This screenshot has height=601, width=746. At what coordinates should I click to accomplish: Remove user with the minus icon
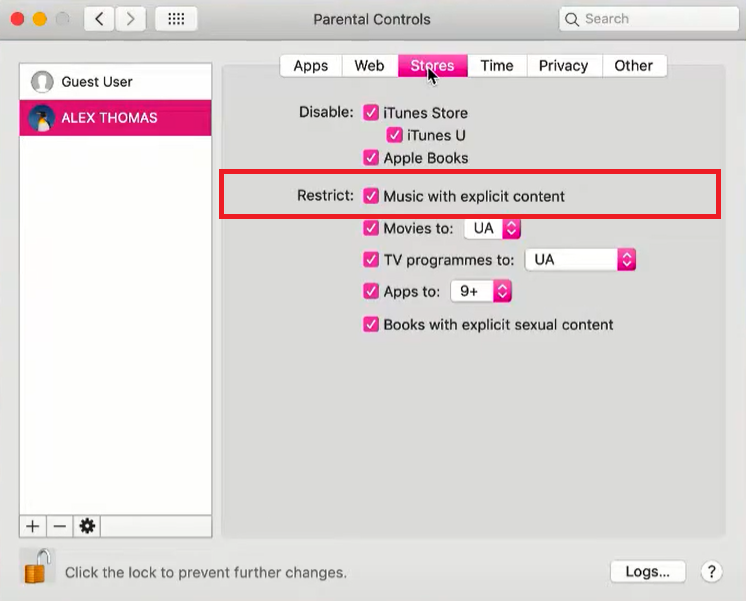[59, 526]
